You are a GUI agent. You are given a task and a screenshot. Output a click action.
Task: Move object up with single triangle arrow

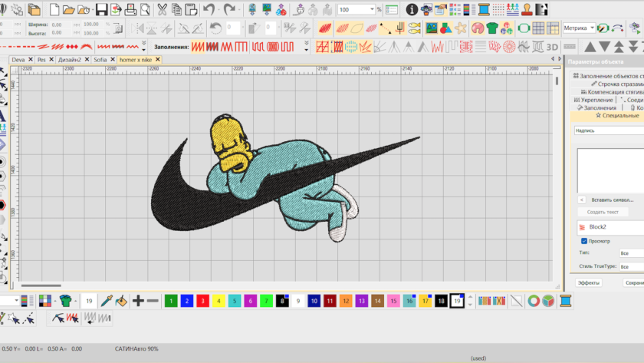(590, 47)
